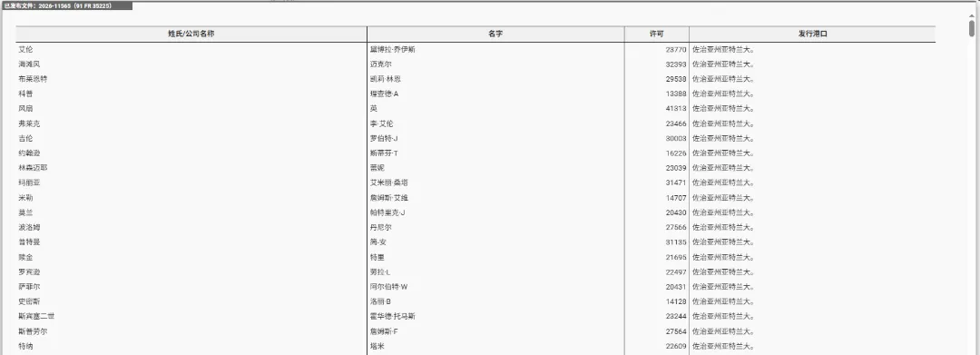Click 佐治亚州亚特兰大 port in the 23770 row

(x=722, y=49)
